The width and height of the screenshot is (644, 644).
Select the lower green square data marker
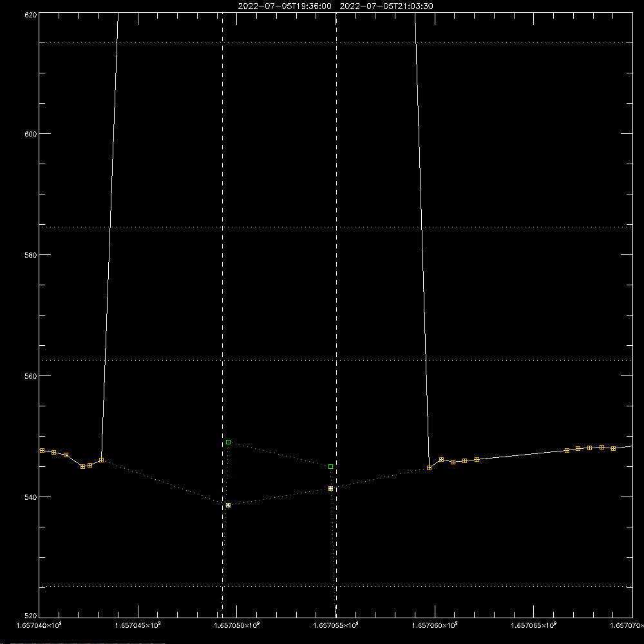click(x=330, y=466)
